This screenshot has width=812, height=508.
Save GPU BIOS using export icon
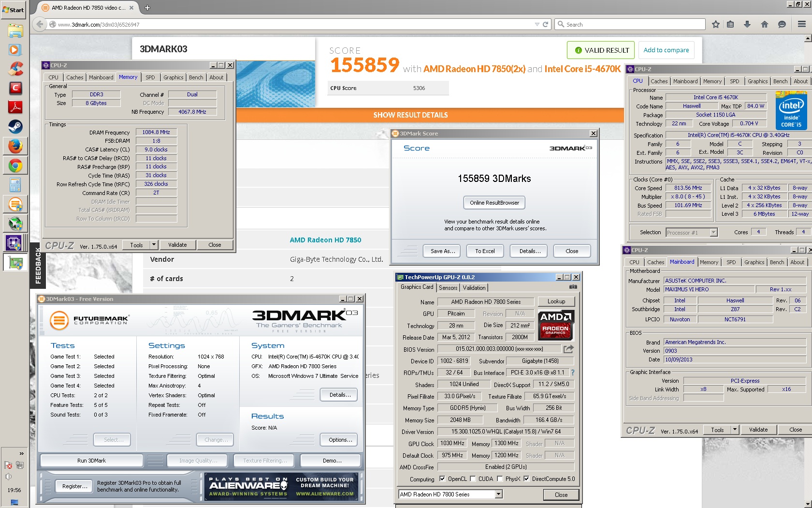pyautogui.click(x=569, y=349)
